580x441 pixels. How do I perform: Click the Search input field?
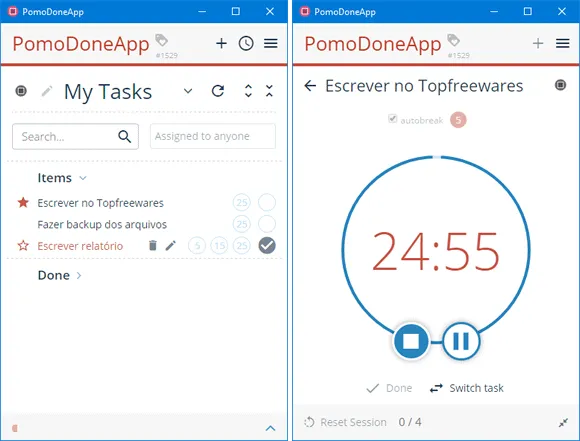coord(75,137)
